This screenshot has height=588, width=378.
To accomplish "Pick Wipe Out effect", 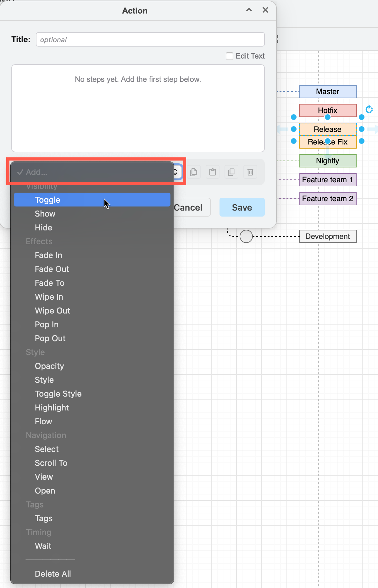I will coord(92,310).
